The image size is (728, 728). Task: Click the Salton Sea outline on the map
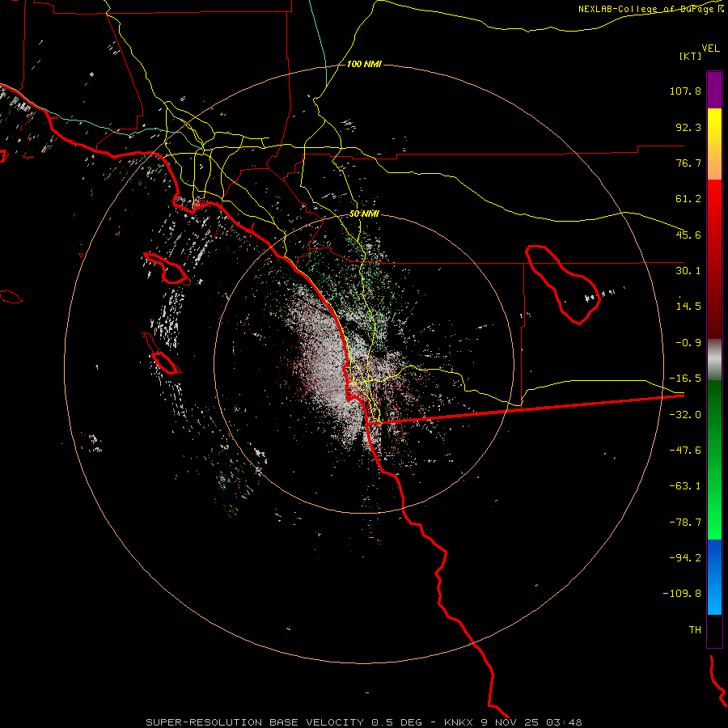(563, 284)
